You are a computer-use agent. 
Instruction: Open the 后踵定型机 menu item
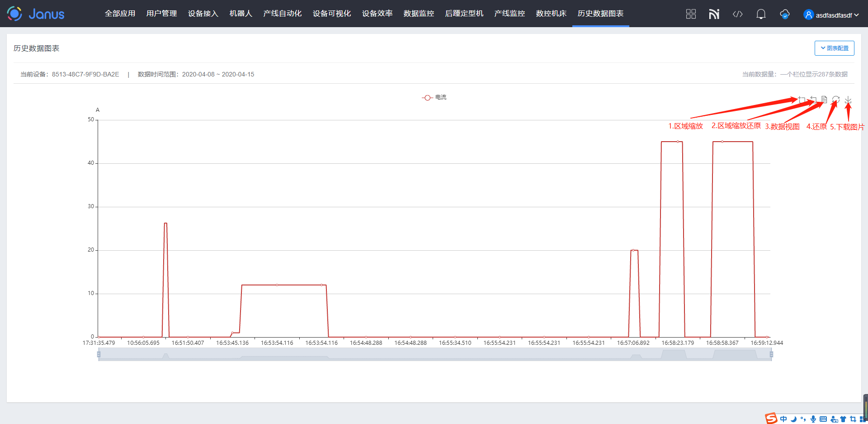[464, 14]
